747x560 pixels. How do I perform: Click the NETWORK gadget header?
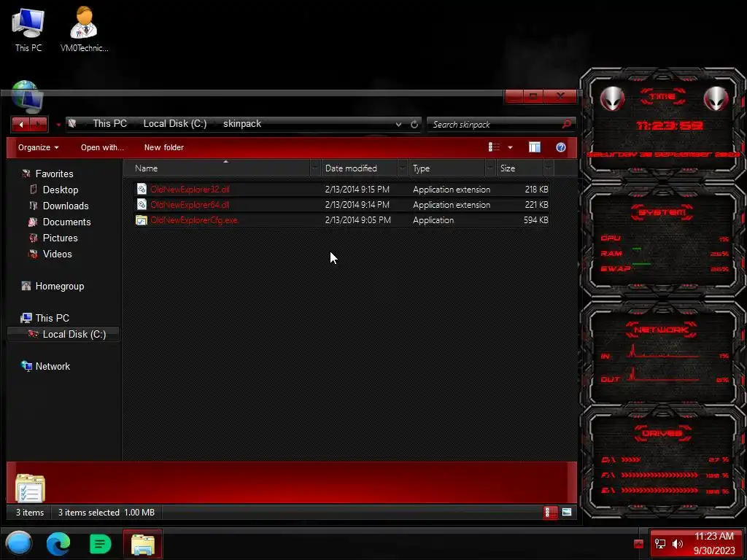pos(661,330)
